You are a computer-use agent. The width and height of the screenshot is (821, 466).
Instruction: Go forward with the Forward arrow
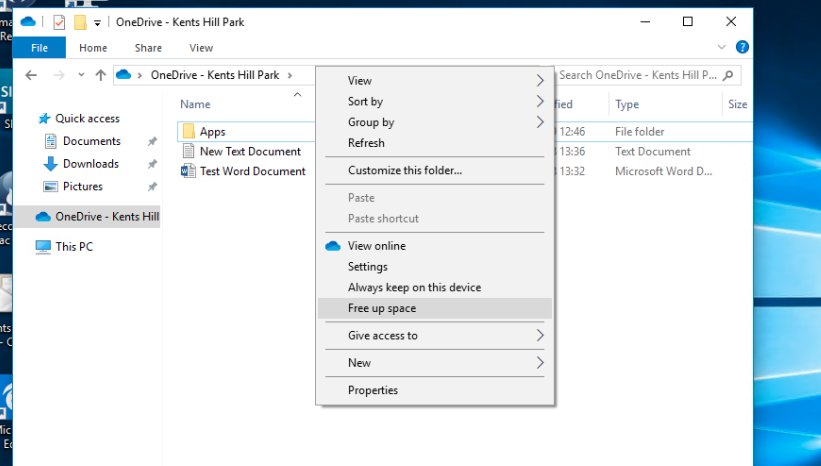(x=59, y=75)
